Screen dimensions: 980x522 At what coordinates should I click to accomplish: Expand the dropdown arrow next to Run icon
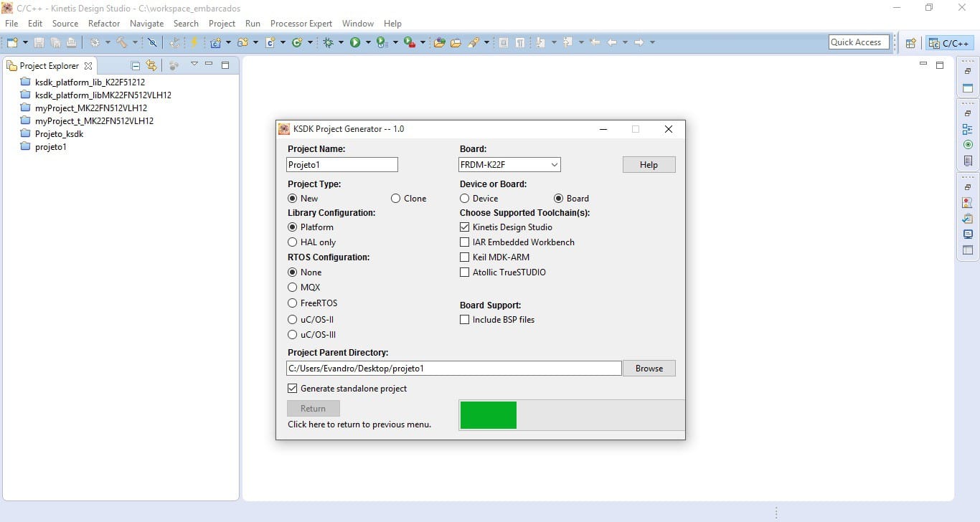coord(368,43)
